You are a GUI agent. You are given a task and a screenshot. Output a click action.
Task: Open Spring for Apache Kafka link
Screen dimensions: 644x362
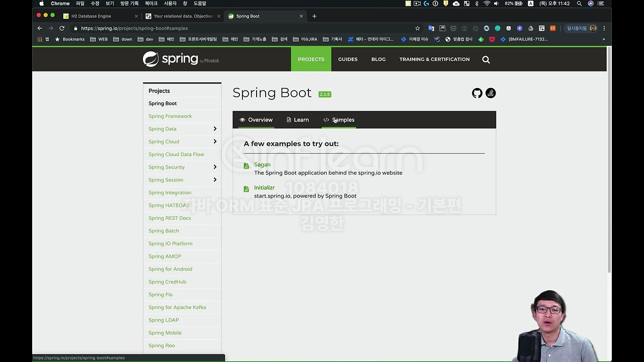pos(177,307)
